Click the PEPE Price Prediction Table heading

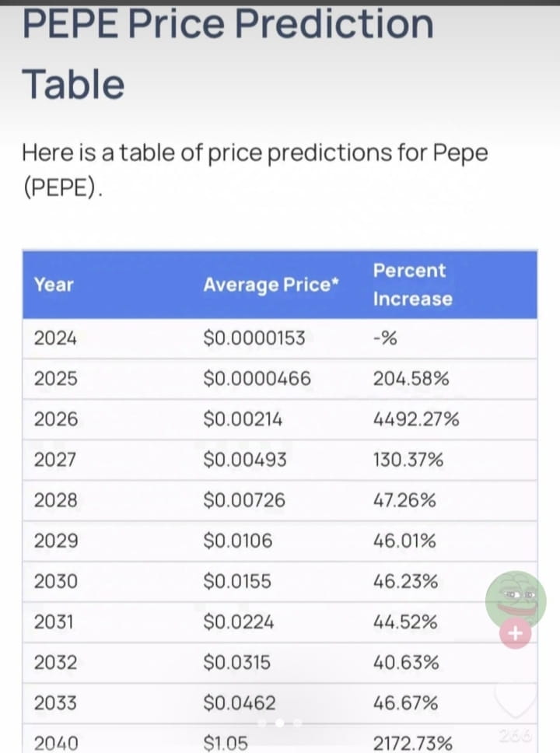[228, 54]
